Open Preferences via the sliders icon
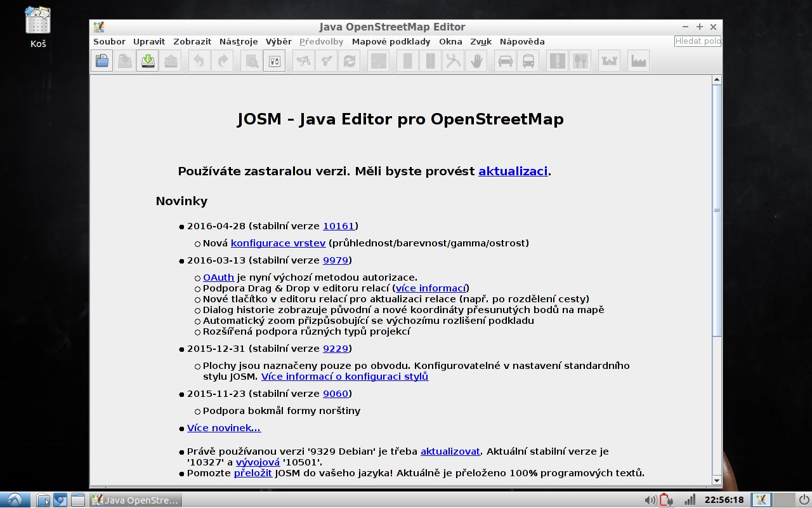 pyautogui.click(x=274, y=61)
